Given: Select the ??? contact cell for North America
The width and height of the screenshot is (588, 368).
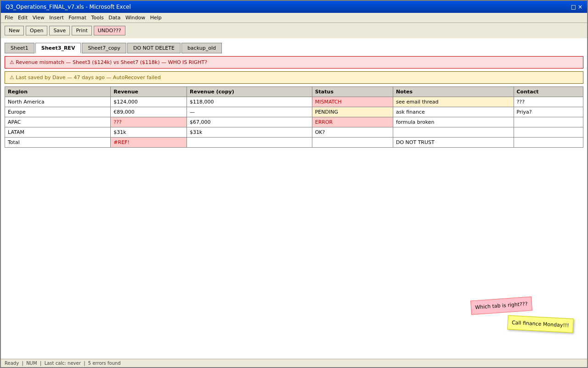Looking at the screenshot, I should coord(548,102).
